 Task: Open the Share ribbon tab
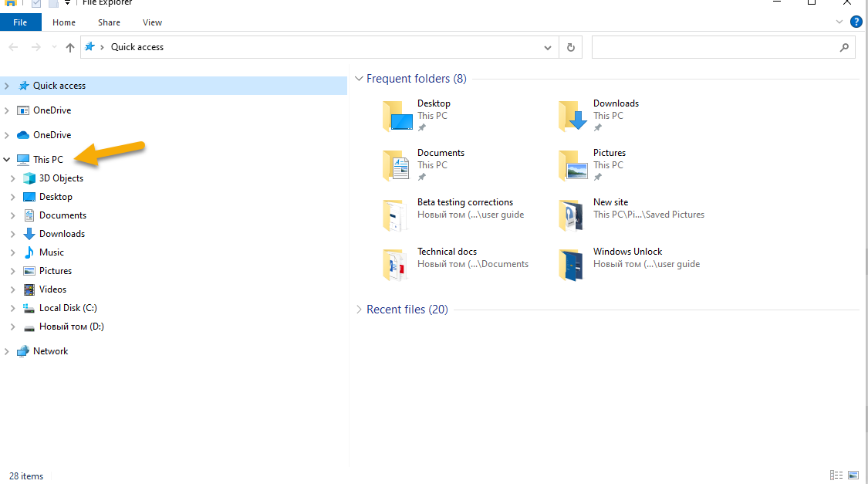[109, 22]
